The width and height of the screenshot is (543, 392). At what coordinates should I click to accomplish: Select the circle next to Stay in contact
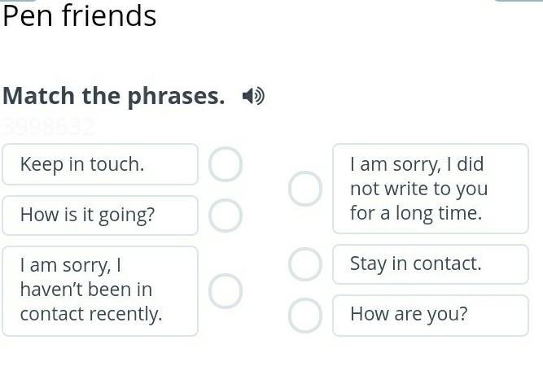pyautogui.click(x=305, y=264)
